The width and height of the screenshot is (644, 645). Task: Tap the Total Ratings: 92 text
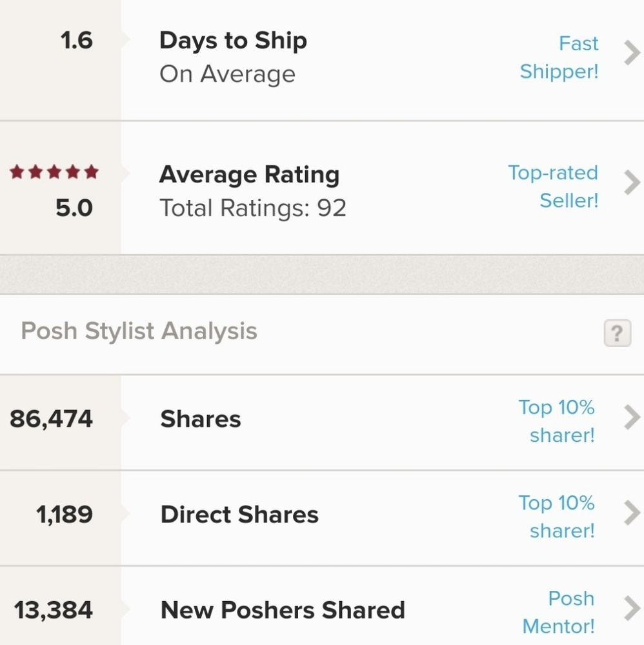coord(253,208)
